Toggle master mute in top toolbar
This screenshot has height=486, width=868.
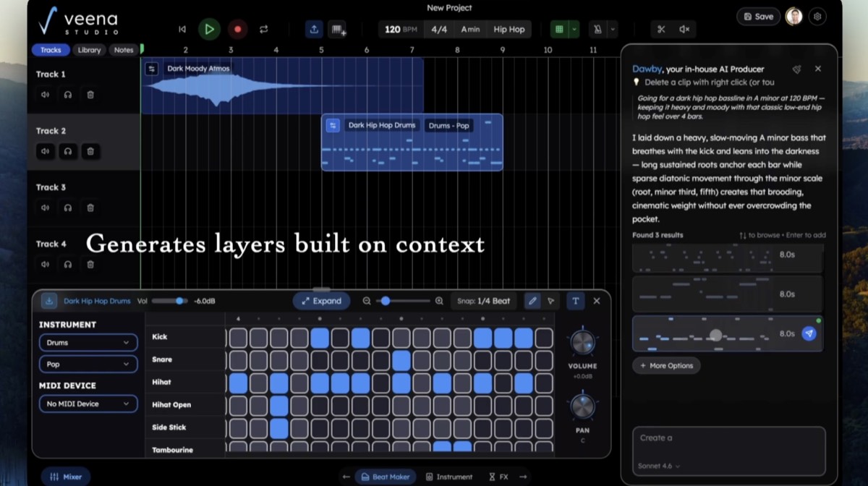coord(684,29)
